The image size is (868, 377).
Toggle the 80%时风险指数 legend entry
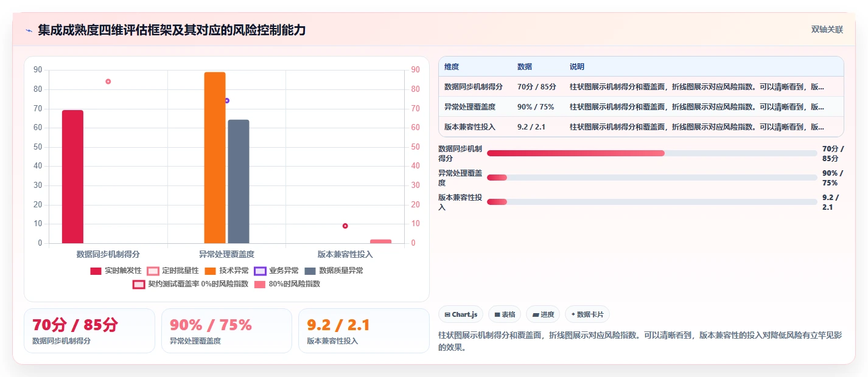(287, 284)
